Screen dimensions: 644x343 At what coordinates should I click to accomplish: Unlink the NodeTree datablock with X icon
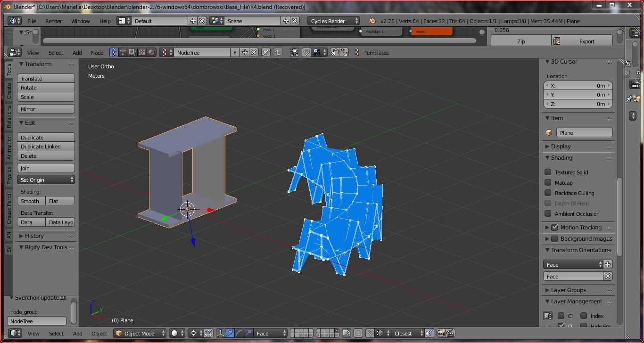click(254, 52)
